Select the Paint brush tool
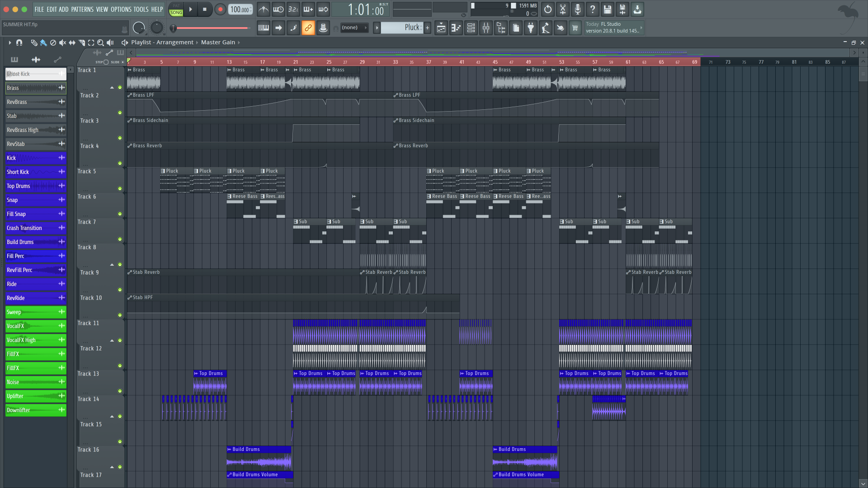Image resolution: width=868 pixels, height=488 pixels. (43, 42)
